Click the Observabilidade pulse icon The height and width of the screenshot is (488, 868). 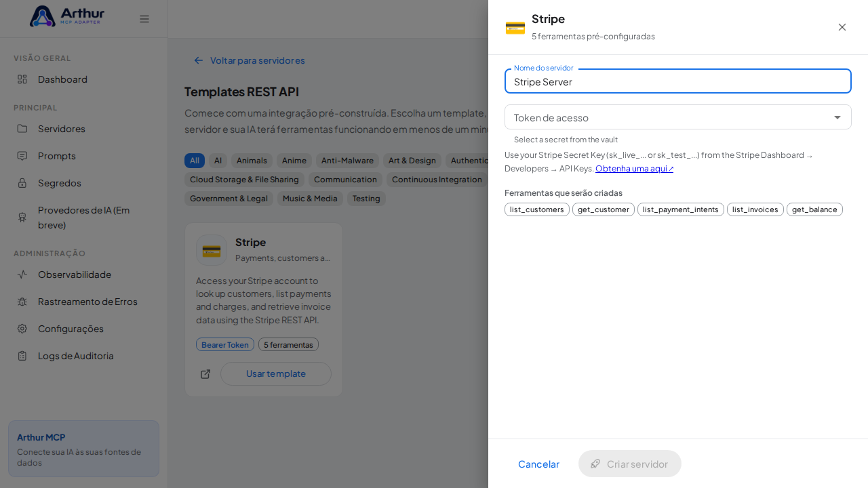22,274
